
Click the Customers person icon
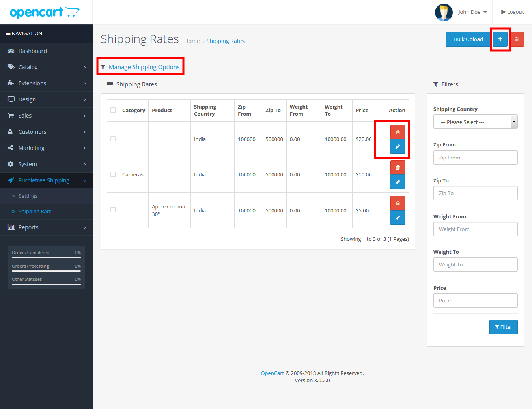pyautogui.click(x=11, y=132)
